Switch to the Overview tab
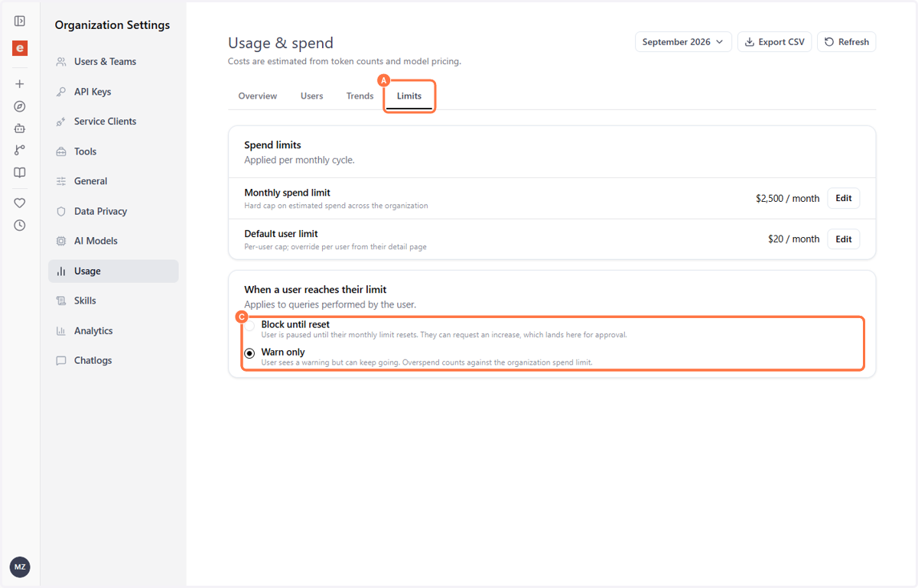The width and height of the screenshot is (918, 588). pos(258,96)
